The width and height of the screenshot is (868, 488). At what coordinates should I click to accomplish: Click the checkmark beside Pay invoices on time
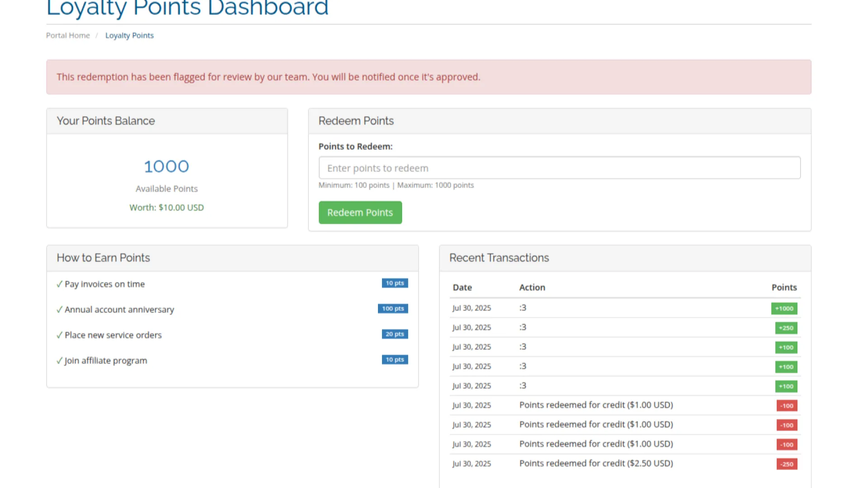coord(59,284)
